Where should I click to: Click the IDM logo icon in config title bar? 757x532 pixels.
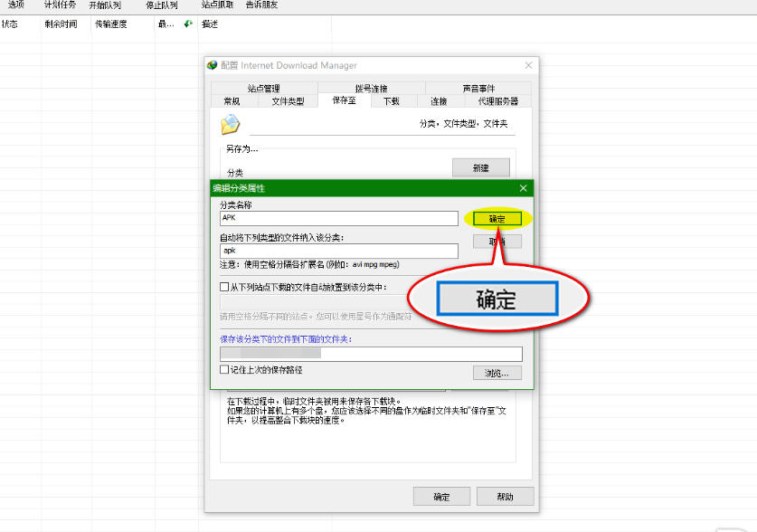212,64
